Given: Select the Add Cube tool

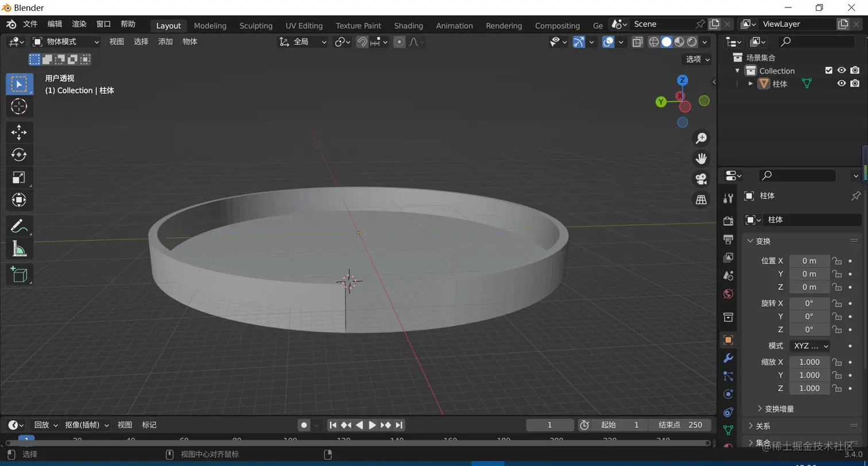Looking at the screenshot, I should point(19,275).
